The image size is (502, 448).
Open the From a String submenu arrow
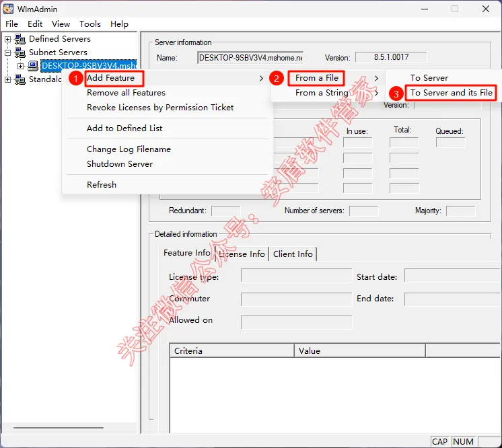tap(377, 93)
